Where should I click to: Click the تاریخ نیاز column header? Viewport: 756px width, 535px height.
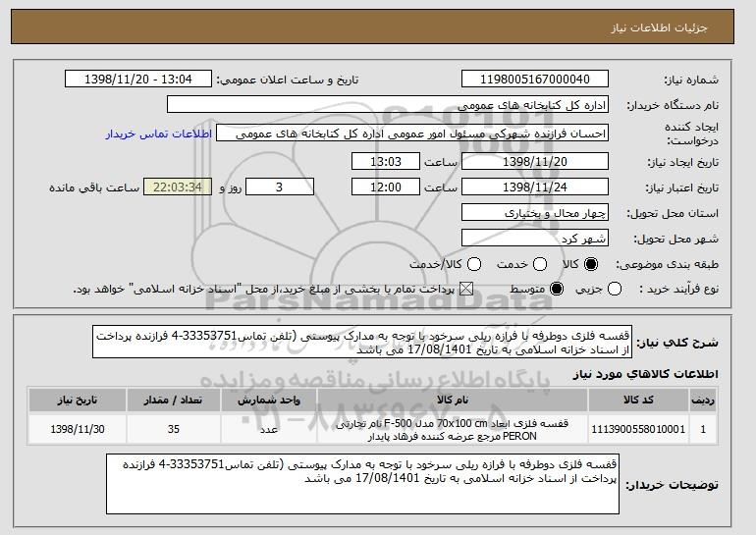pyautogui.click(x=78, y=400)
